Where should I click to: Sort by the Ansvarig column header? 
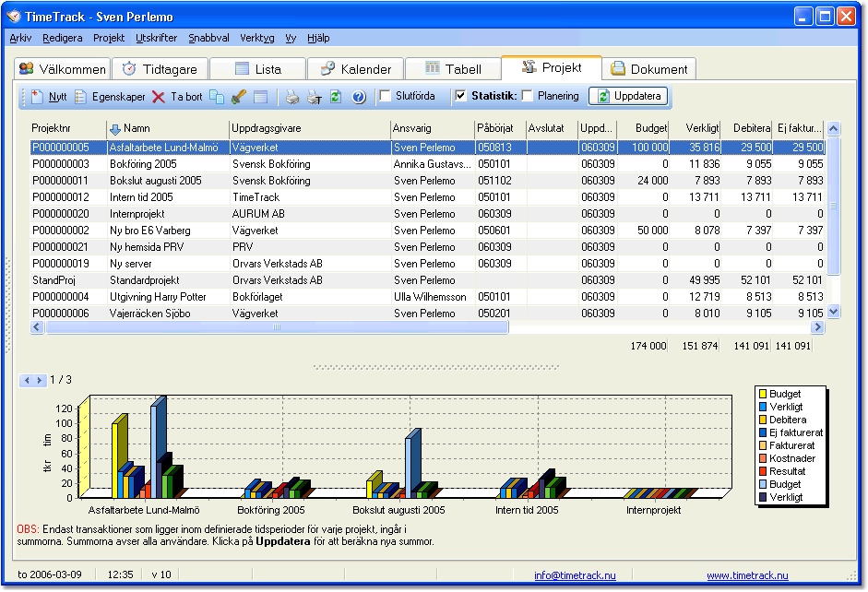(x=433, y=128)
